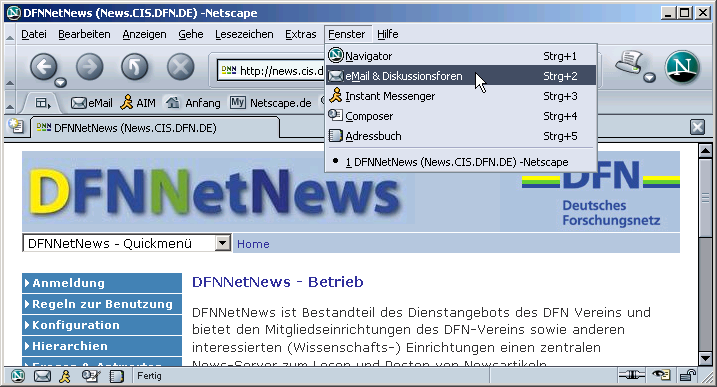Viewport: 717px width, 387px height.
Task: Click the URL address field
Action: [x=271, y=70]
